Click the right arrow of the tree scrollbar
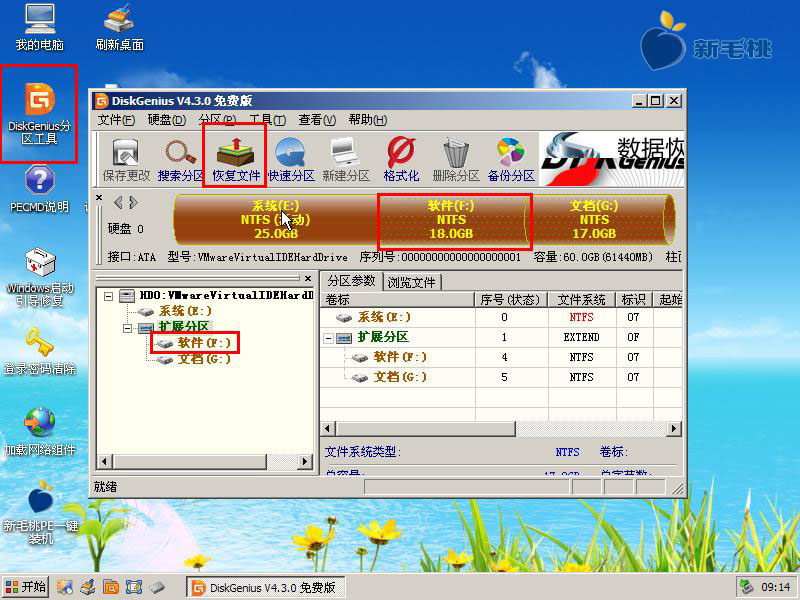The height and width of the screenshot is (600, 800). click(x=305, y=462)
